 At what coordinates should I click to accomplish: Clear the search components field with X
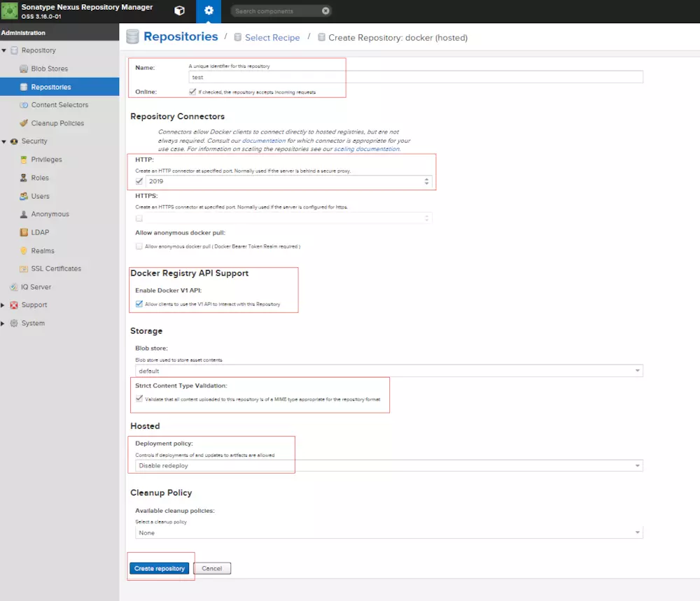[325, 10]
